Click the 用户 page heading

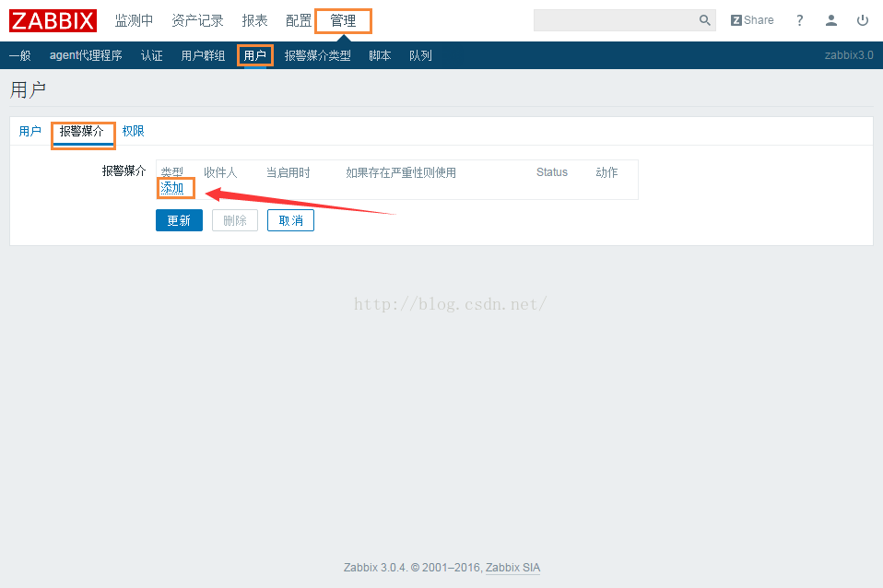(x=28, y=90)
